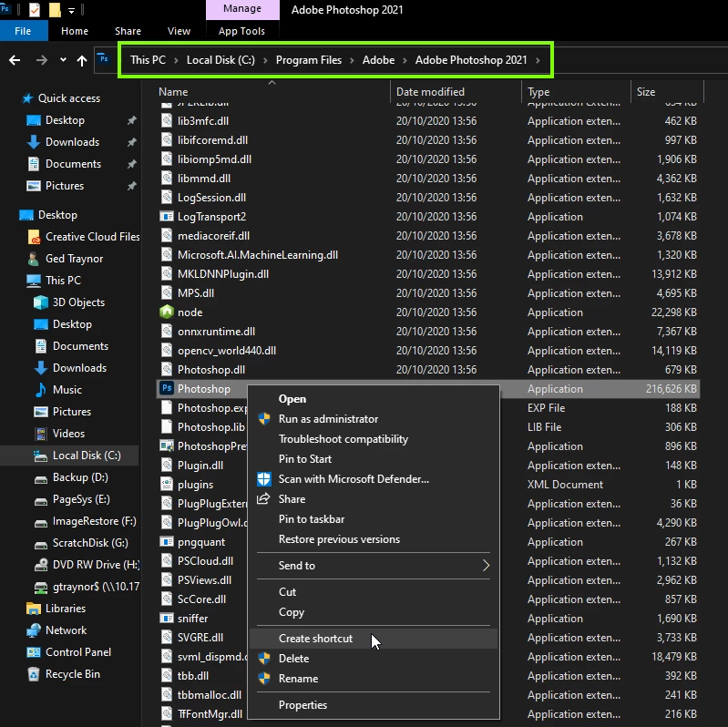Click the Libraries folder icon
Screen dimensions: 728x727
coord(34,609)
